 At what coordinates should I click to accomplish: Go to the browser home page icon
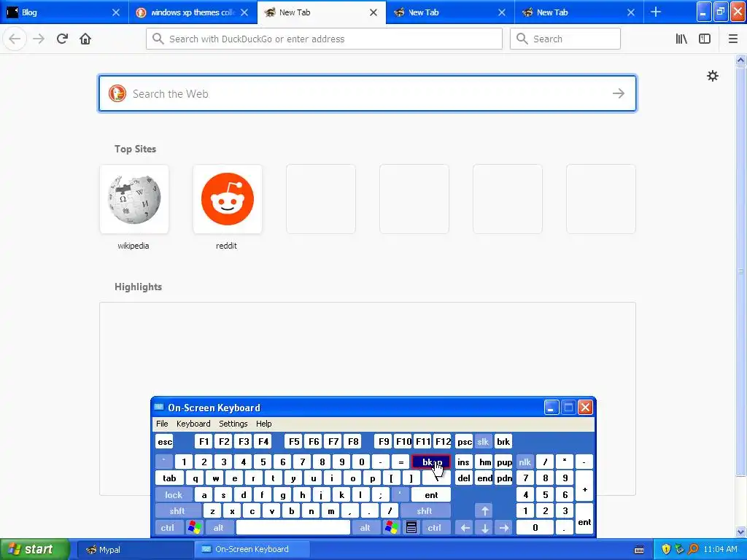pos(85,39)
